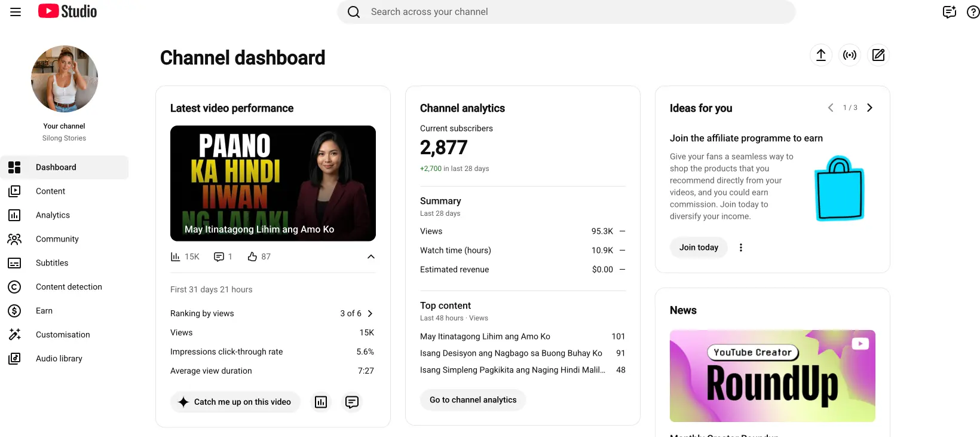Open Isang Desisyon ang Nagbago sa Buong Buhay Ko
This screenshot has height=437, width=980.
[511, 353]
